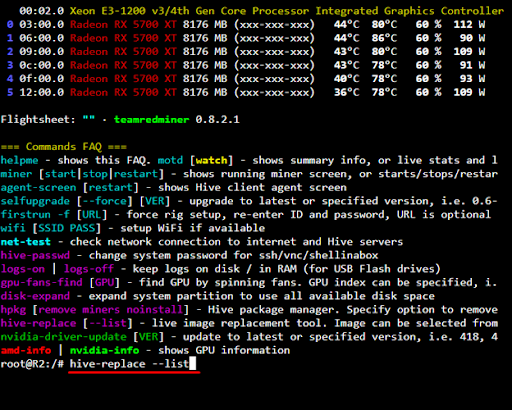This screenshot has height=410, width=512.
Task: Select the hpkg command text
Action: click(13, 310)
